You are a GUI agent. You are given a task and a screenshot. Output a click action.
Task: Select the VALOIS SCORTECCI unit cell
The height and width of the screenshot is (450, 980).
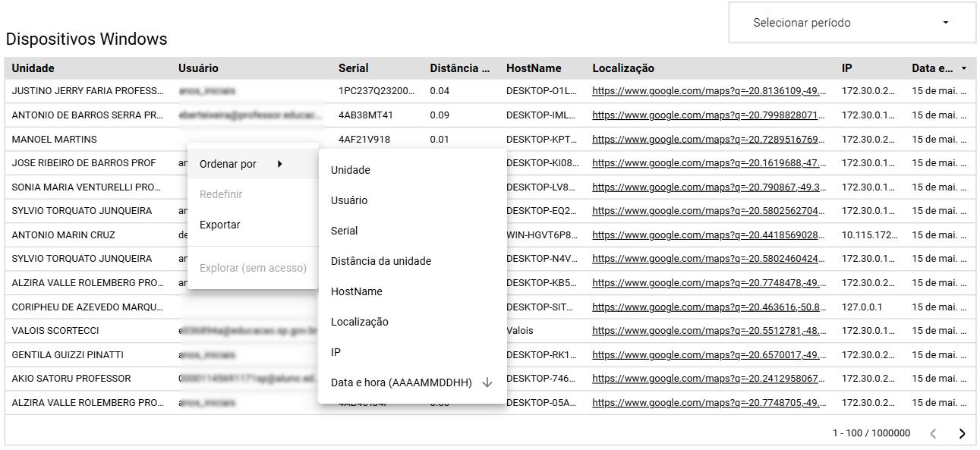[x=55, y=331]
